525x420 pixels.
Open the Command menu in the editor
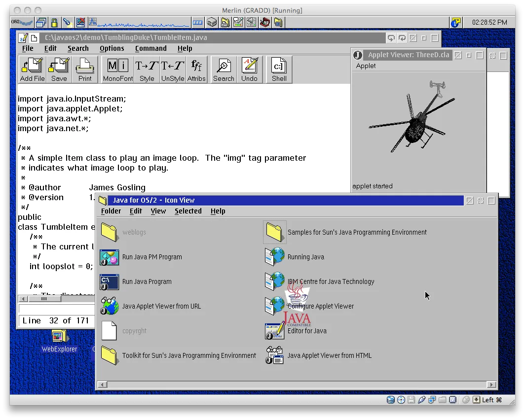pyautogui.click(x=150, y=48)
